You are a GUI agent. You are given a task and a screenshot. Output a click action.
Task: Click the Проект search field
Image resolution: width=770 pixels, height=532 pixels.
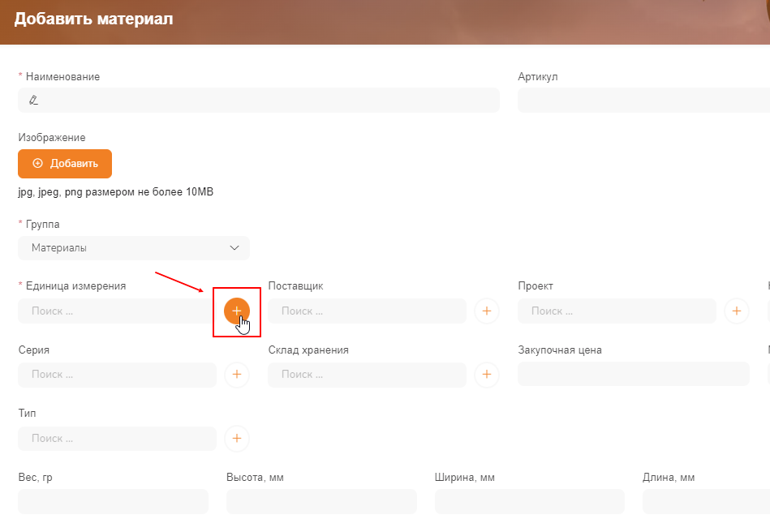click(617, 311)
